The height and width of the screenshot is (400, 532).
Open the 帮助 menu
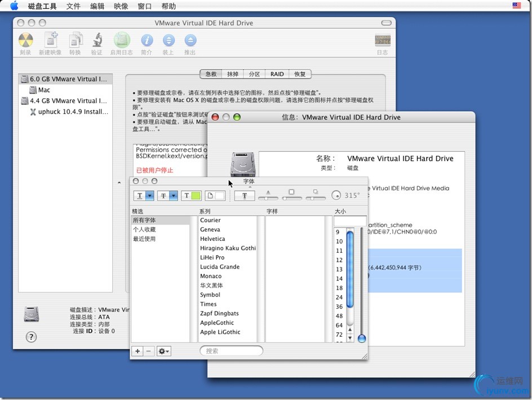point(169,6)
